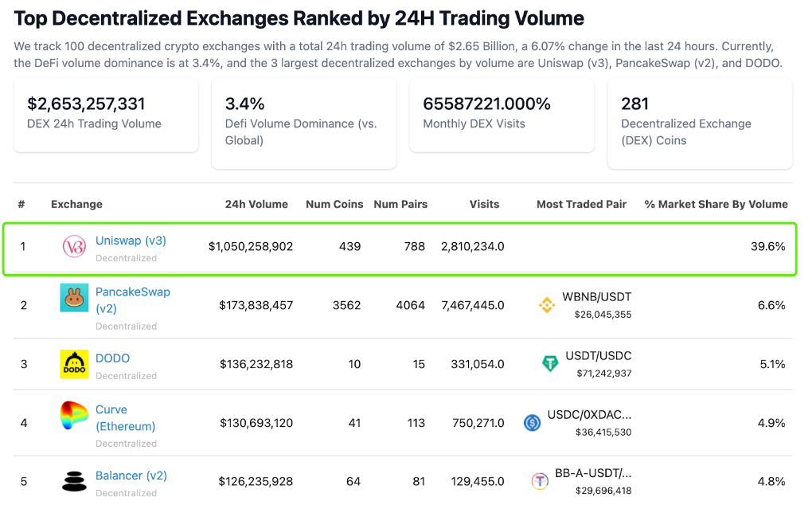Sort by Most Traded Pair header
This screenshot has width=812, height=505.
(x=582, y=204)
